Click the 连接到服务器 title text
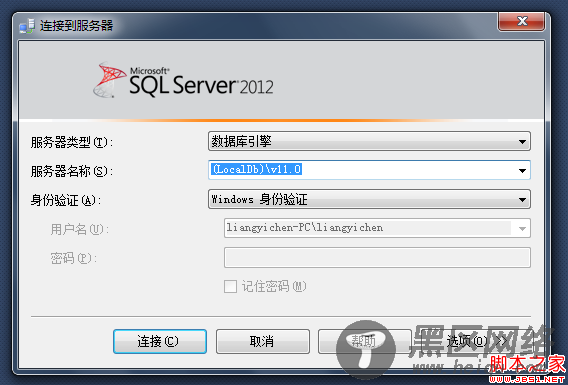Screen dimensions: 568x385 [76, 26]
